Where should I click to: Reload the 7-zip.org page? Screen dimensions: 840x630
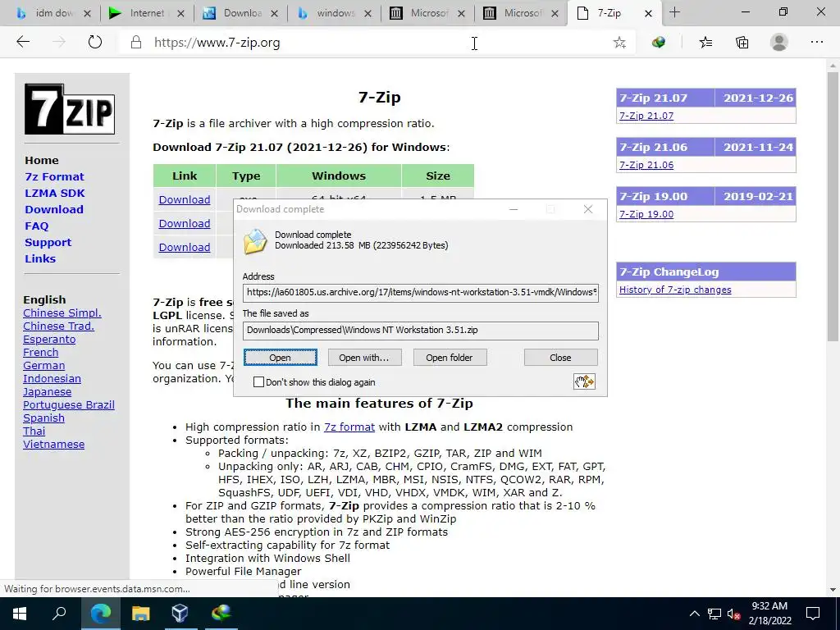95,42
